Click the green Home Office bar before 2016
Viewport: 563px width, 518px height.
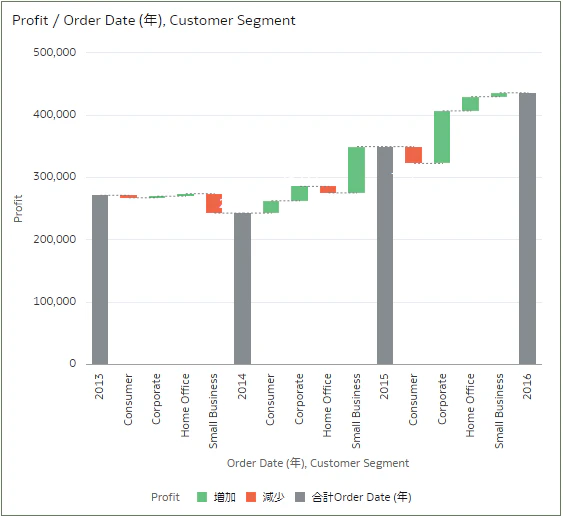coord(470,104)
